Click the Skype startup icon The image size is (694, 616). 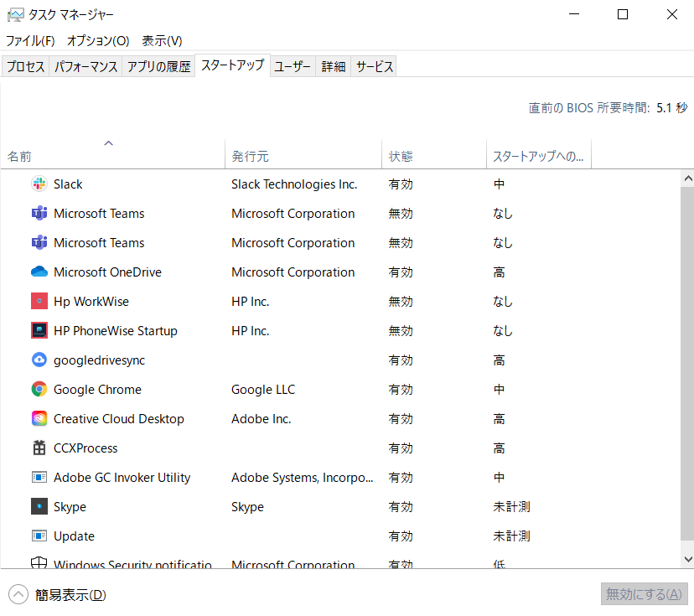coord(39,506)
